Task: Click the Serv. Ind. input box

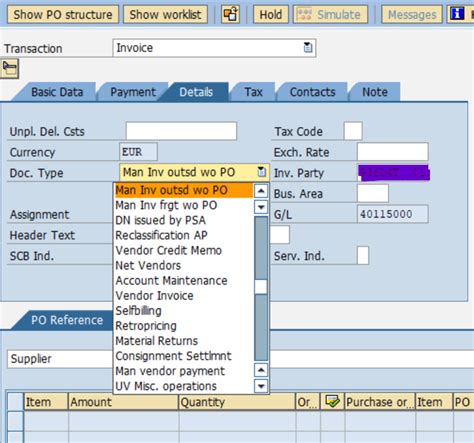Action: [x=363, y=256]
